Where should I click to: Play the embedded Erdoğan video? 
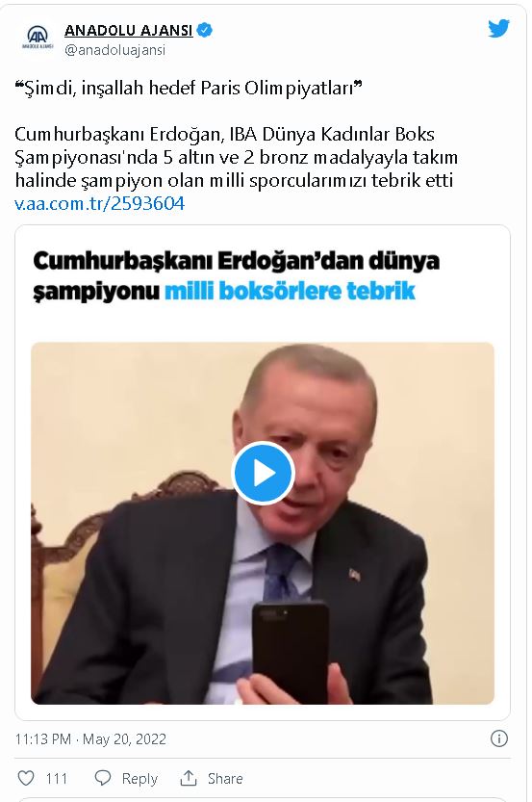pyautogui.click(x=263, y=473)
